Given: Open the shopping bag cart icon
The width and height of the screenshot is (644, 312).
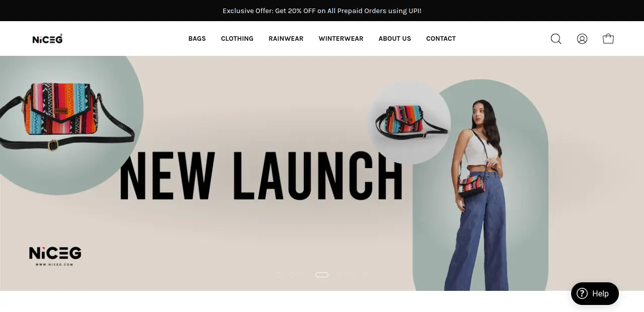Looking at the screenshot, I should click(608, 39).
